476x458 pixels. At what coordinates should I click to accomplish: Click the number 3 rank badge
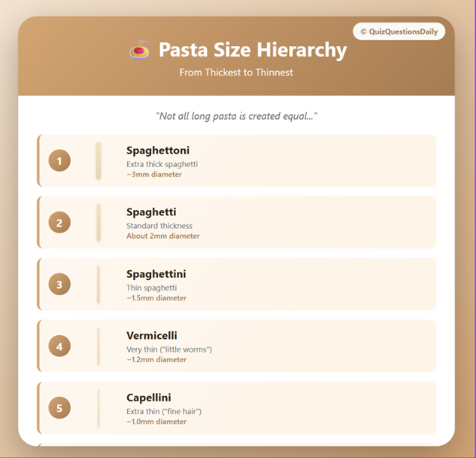coord(60,284)
